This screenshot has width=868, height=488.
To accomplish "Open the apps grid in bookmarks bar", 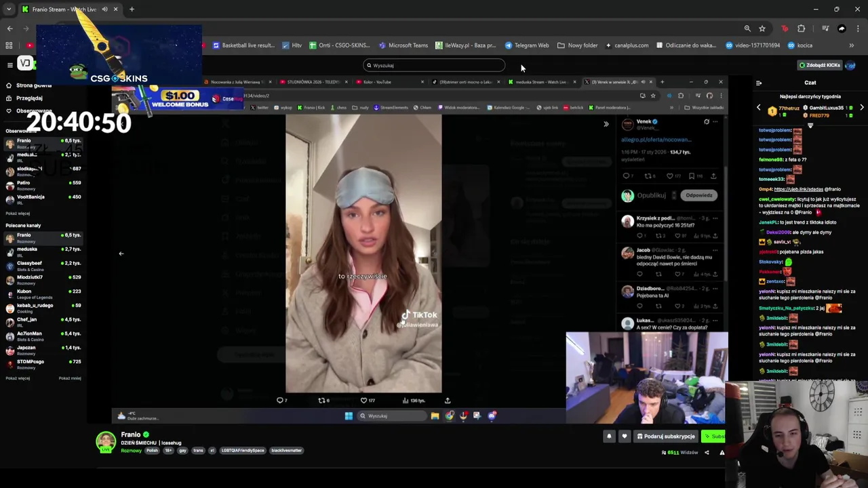I will 9,45.
